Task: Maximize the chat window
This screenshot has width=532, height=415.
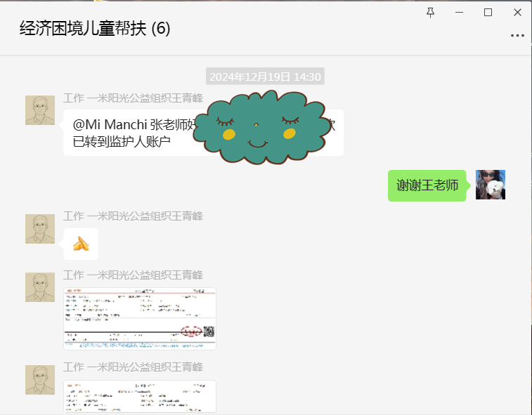Action: [x=488, y=12]
